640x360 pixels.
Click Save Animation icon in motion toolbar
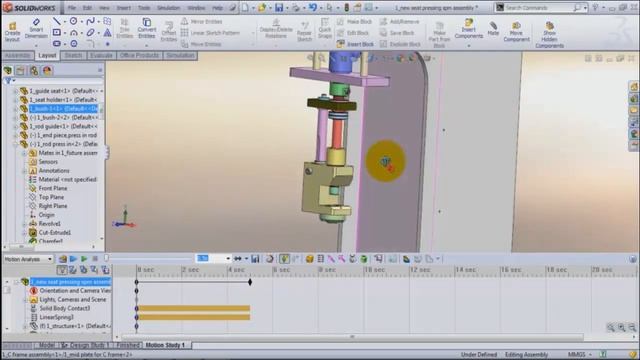click(255, 259)
